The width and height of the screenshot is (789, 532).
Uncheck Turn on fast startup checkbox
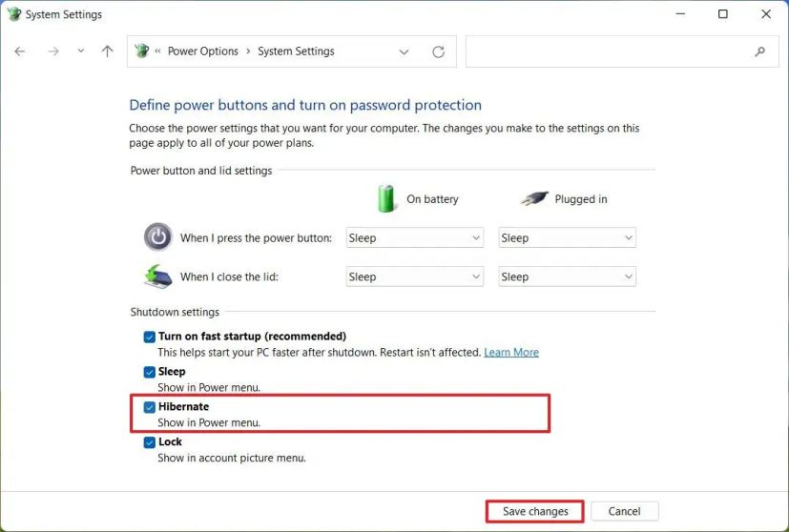tap(150, 337)
